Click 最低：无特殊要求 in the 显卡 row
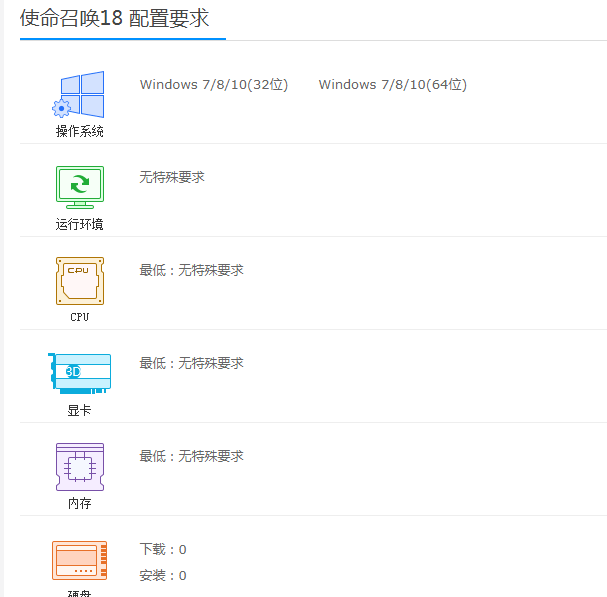This screenshot has height=597, width=607. 191,363
